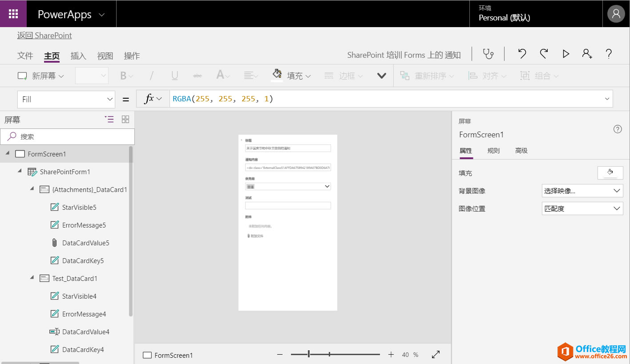This screenshot has width=630, height=364.
Task: Switch to the 插入 ribbon tab
Action: [x=78, y=56]
